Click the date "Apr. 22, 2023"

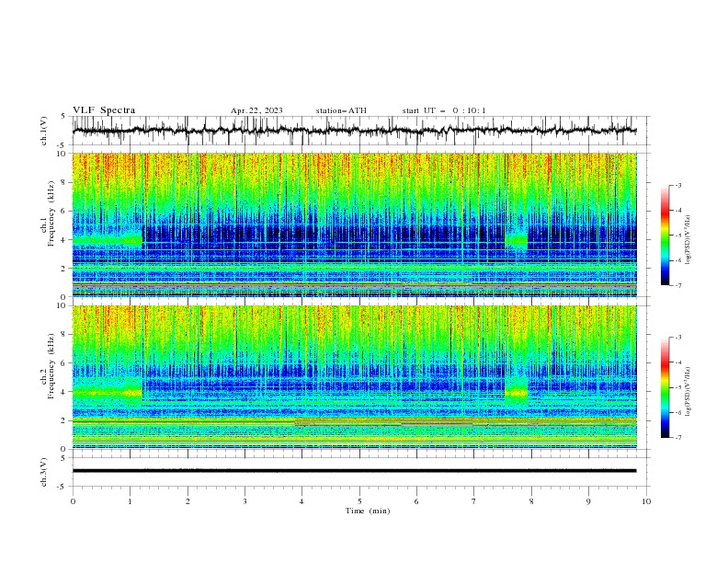coord(256,110)
